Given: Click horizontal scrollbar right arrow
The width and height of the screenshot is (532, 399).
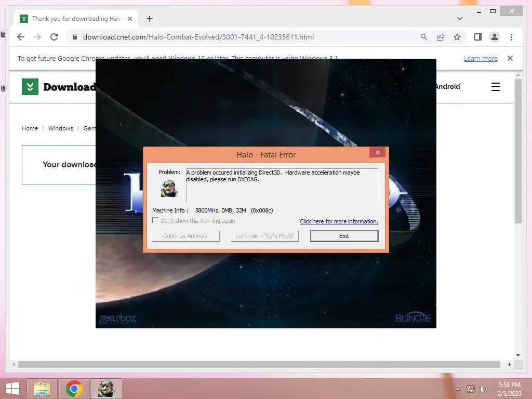Looking at the screenshot, I should pyautogui.click(x=509, y=364).
